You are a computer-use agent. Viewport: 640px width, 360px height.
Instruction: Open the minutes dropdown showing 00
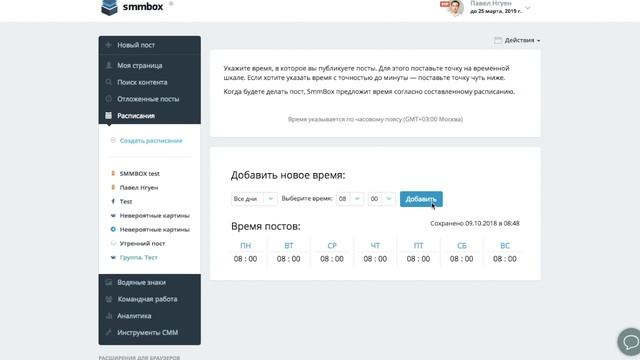point(382,199)
